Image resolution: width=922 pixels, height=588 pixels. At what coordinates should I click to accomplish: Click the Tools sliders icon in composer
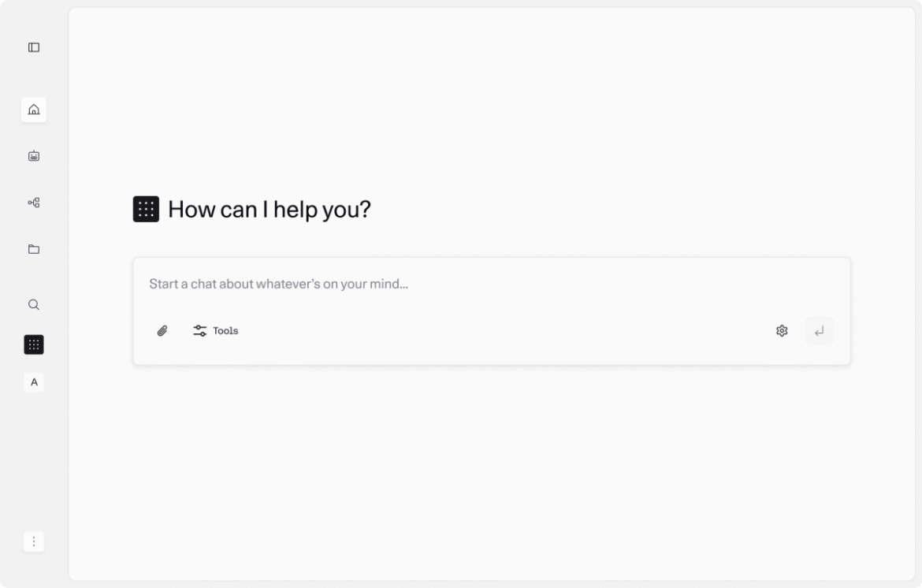coord(199,330)
